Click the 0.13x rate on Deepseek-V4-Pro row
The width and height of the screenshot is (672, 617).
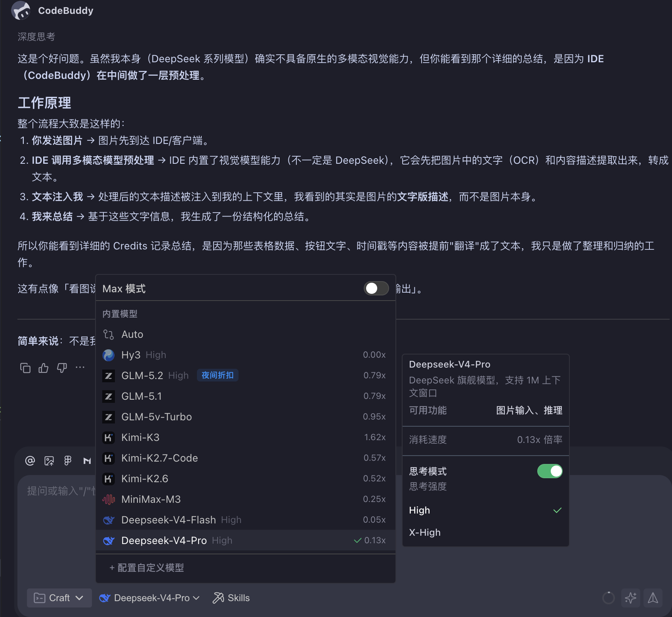pyautogui.click(x=375, y=540)
